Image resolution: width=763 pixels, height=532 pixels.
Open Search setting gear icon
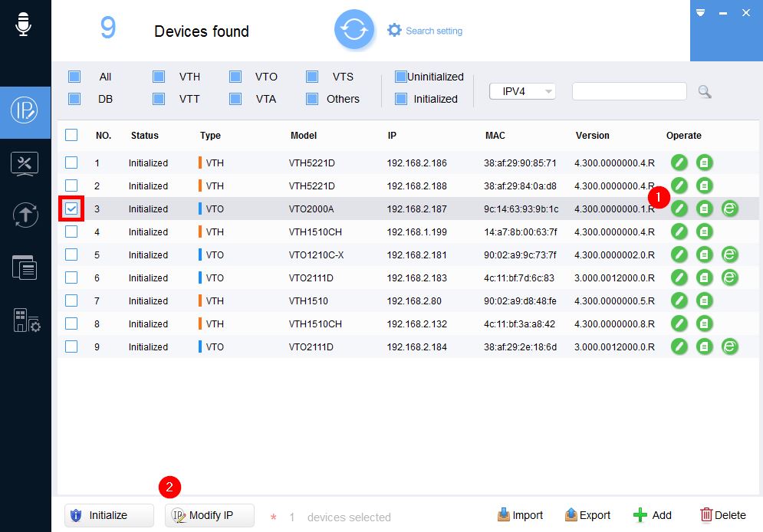pos(394,30)
